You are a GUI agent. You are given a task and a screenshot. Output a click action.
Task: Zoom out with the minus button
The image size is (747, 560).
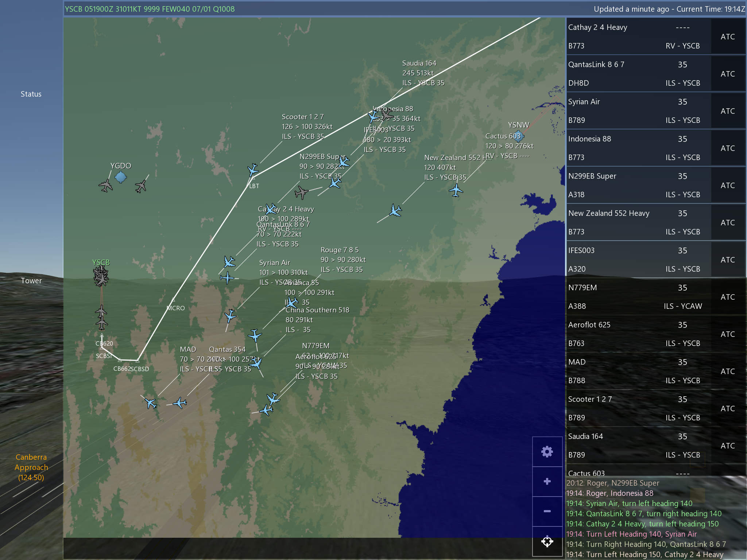click(547, 511)
